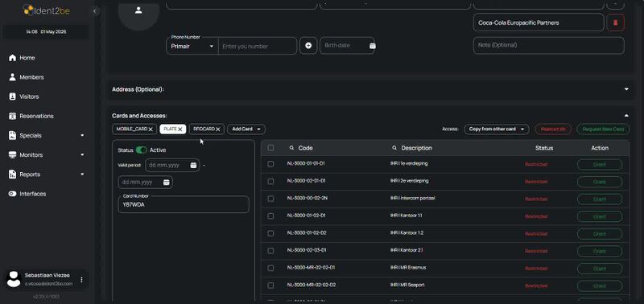
Task: Expand the Reports submenu arrow
Action: pyautogui.click(x=82, y=175)
